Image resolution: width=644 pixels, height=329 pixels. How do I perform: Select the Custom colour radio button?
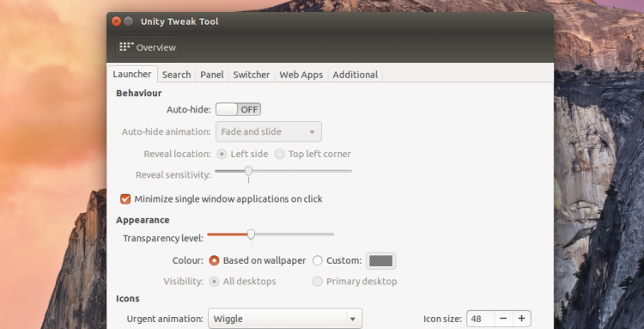[x=318, y=260]
